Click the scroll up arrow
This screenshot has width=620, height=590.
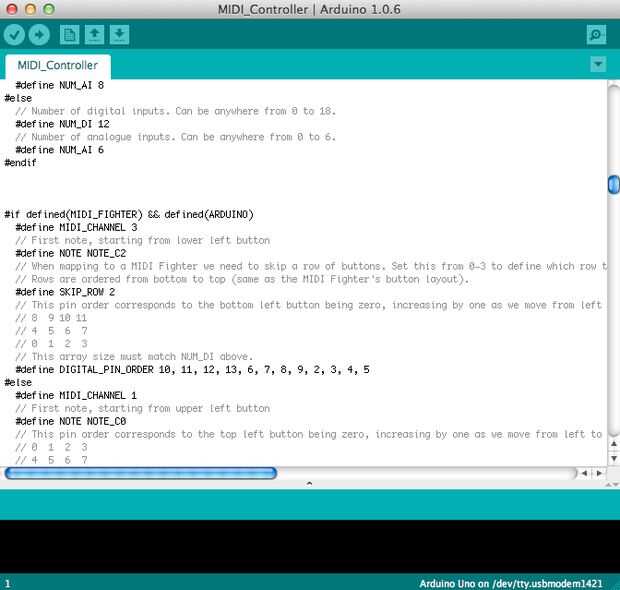coord(614,444)
